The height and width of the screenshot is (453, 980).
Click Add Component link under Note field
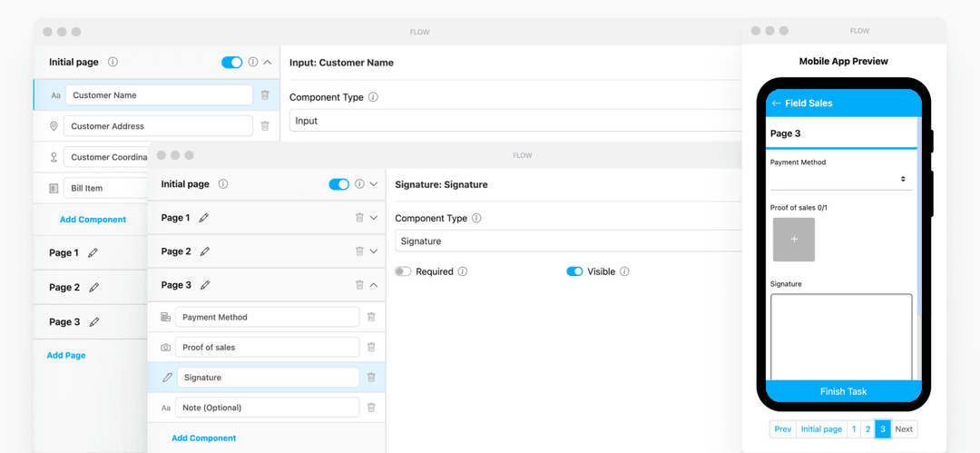point(203,438)
